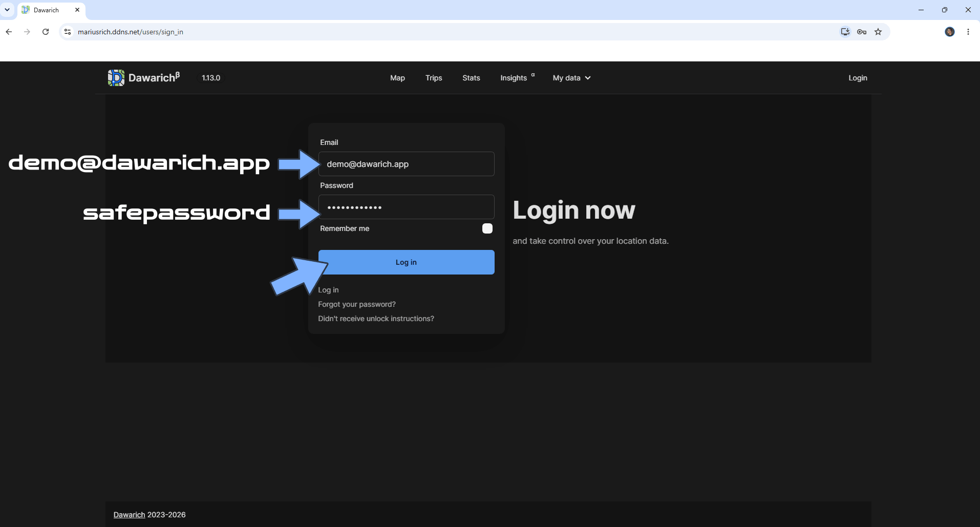Expand the My data dropdown menu

[571, 78]
